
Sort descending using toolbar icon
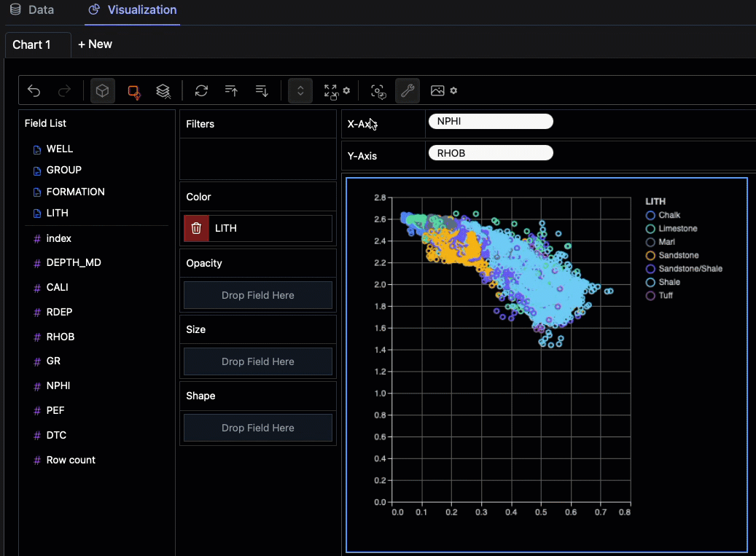[x=262, y=91]
